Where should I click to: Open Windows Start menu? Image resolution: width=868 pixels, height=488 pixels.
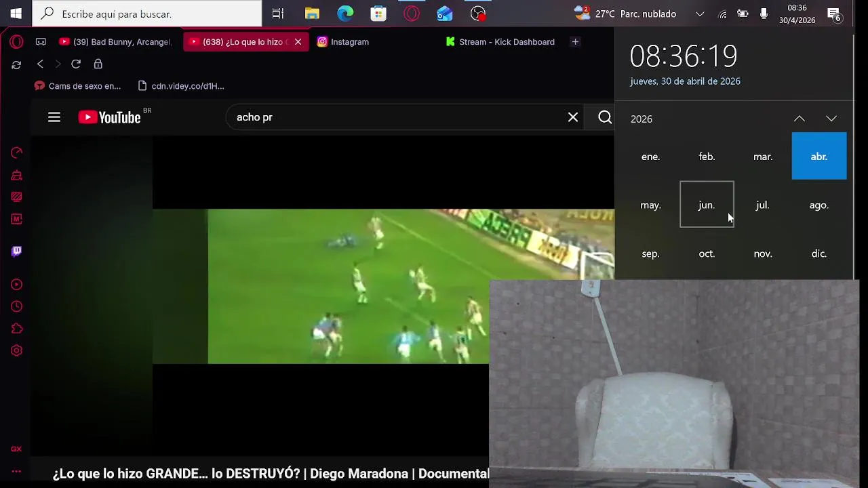pos(16,14)
